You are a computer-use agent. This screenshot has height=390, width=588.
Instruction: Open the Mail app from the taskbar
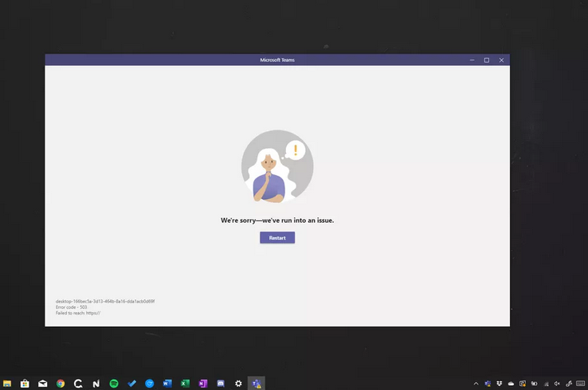[x=43, y=384]
